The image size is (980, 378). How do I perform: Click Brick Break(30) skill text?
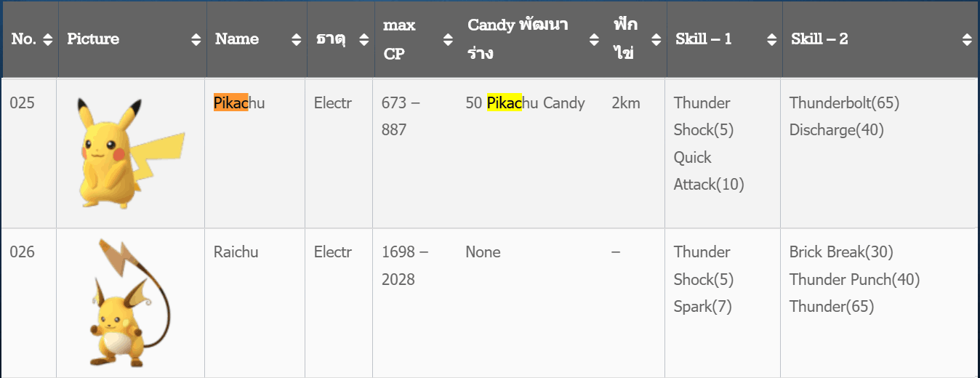(841, 252)
